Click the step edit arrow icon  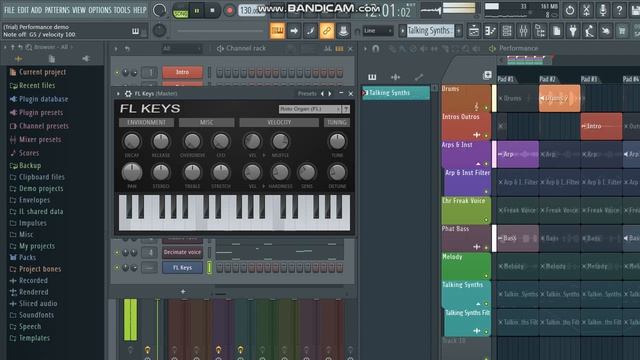tap(294, 31)
